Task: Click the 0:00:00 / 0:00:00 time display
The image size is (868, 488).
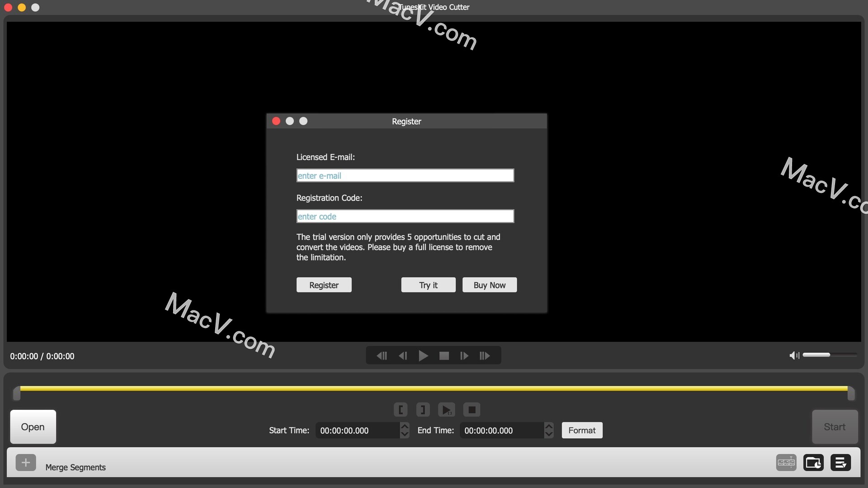Action: (42, 356)
